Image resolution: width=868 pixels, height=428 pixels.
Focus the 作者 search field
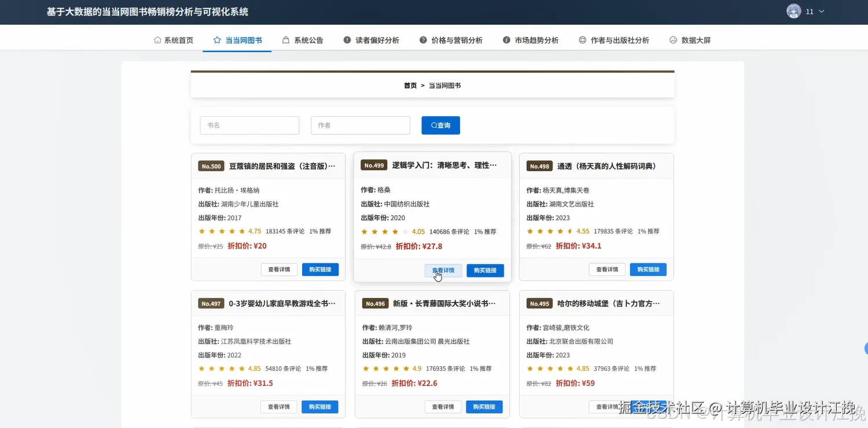click(361, 126)
